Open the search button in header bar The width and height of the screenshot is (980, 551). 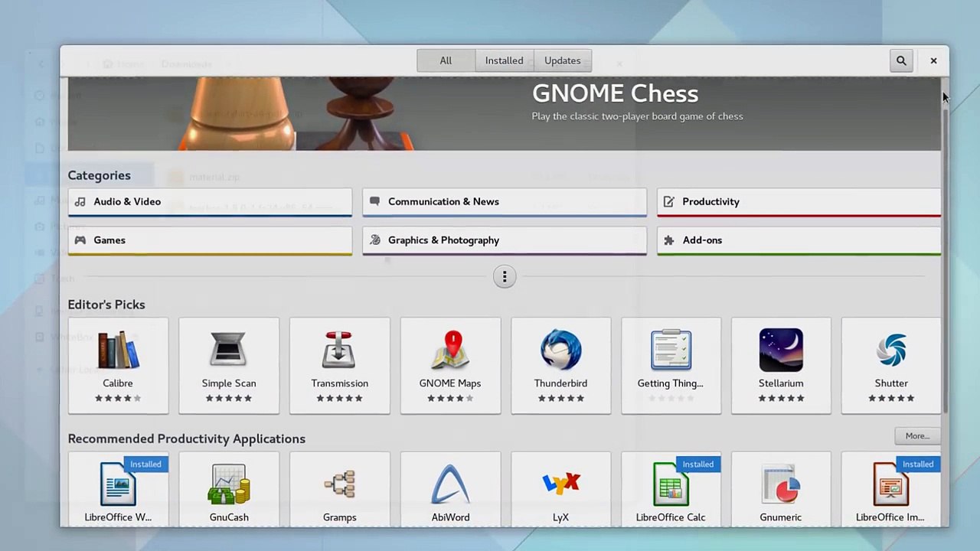tap(901, 60)
